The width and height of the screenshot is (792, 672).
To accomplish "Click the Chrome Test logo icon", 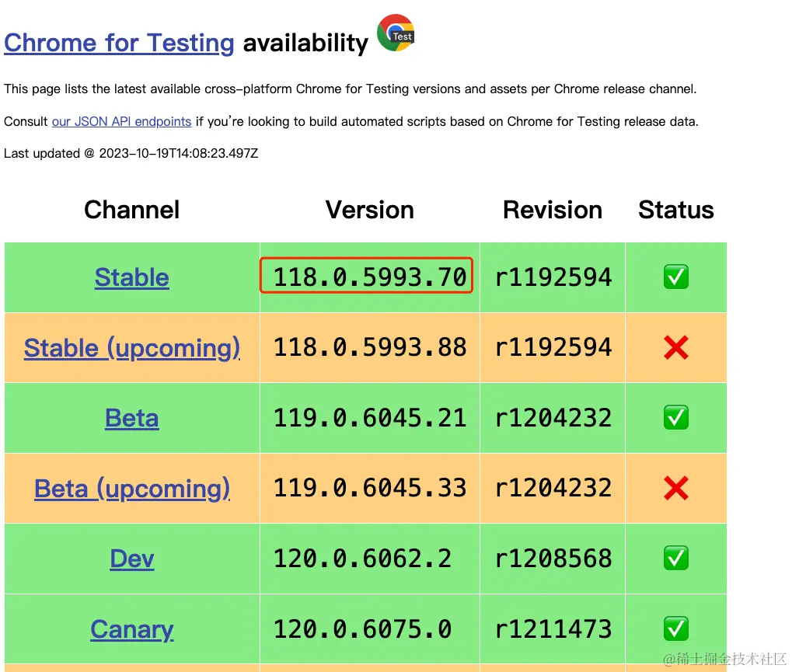I will [x=396, y=33].
